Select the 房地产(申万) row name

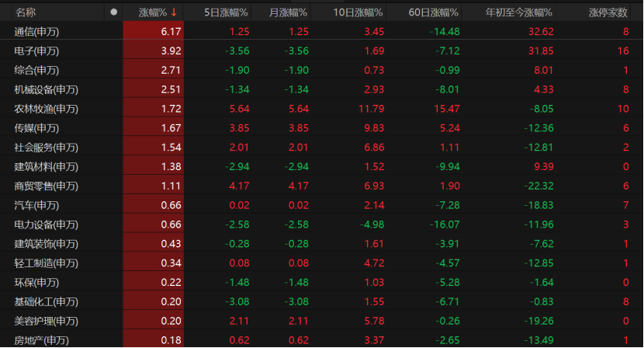coord(41,340)
